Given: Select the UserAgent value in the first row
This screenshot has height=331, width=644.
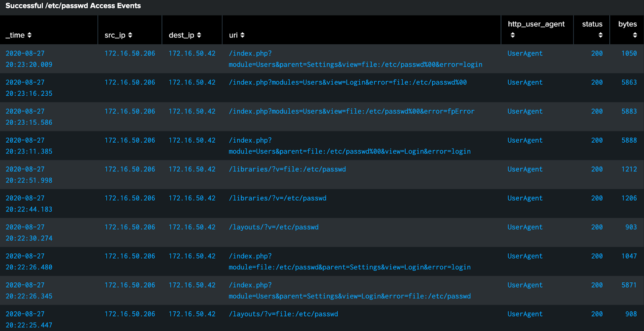Looking at the screenshot, I should point(525,53).
